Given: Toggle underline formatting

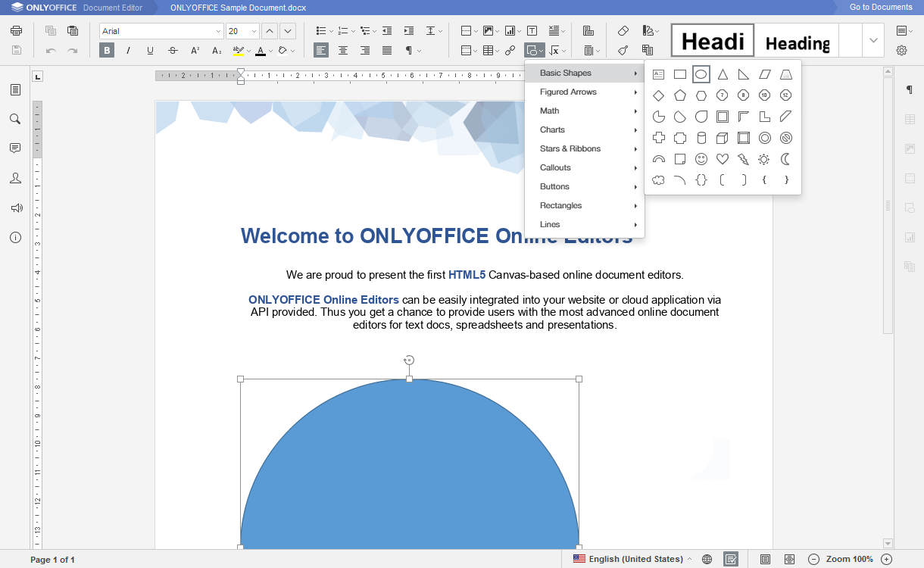Looking at the screenshot, I should 151,51.
